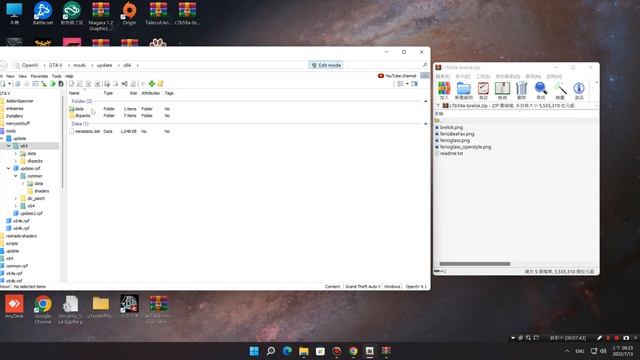Image resolution: width=640 pixels, height=360 pixels.
Task: Expand the dlcpacks tree node
Action: click(16, 161)
